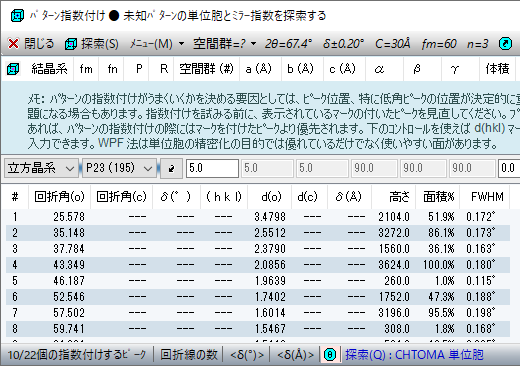Click the cyan theta icon in status bar
Screen dimensions: 520x366
[330, 355]
